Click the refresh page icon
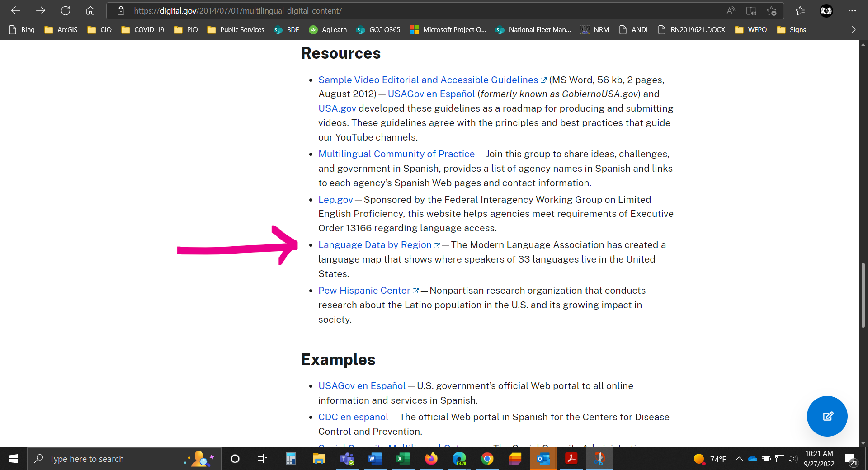The width and height of the screenshot is (868, 470). [x=66, y=11]
